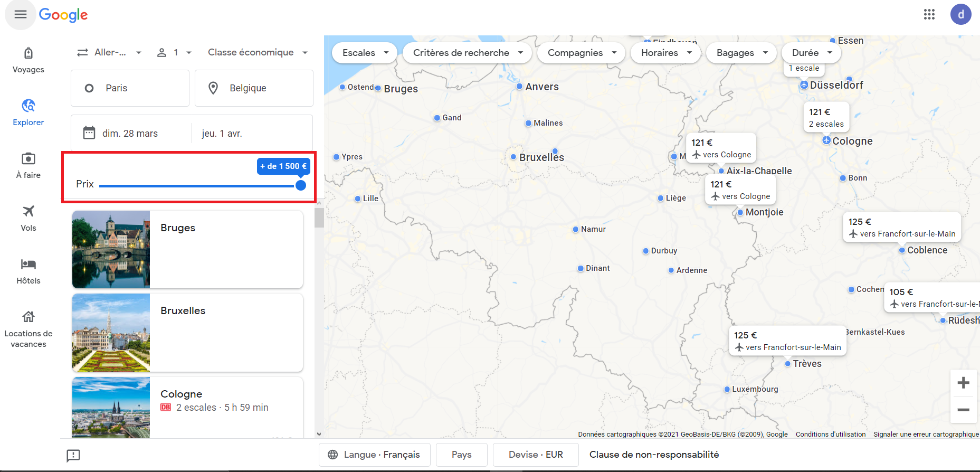Image resolution: width=980 pixels, height=472 pixels.
Task: Open the passenger count dropdown
Action: [174, 52]
